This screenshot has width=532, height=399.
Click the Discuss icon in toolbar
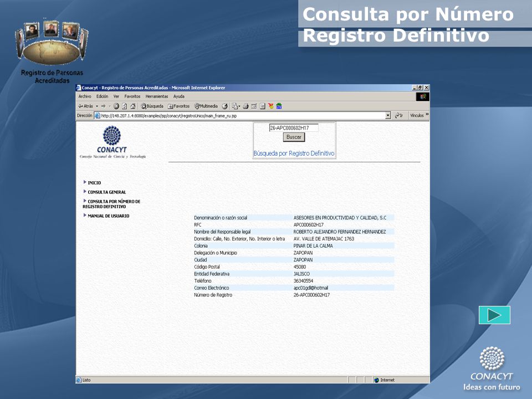tap(263, 106)
